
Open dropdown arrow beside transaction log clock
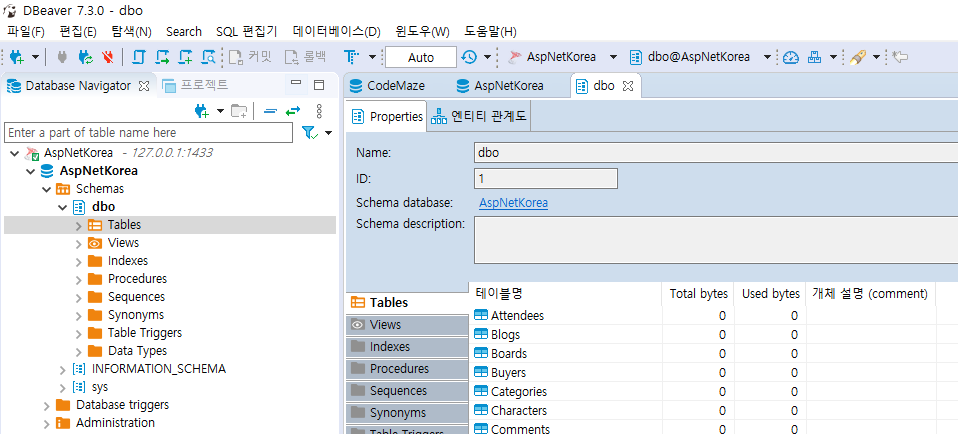tap(487, 57)
